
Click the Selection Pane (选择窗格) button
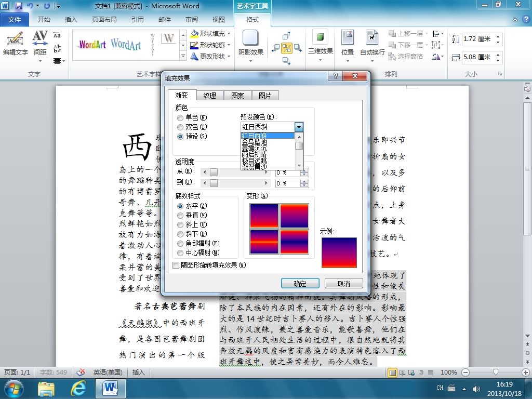point(405,56)
